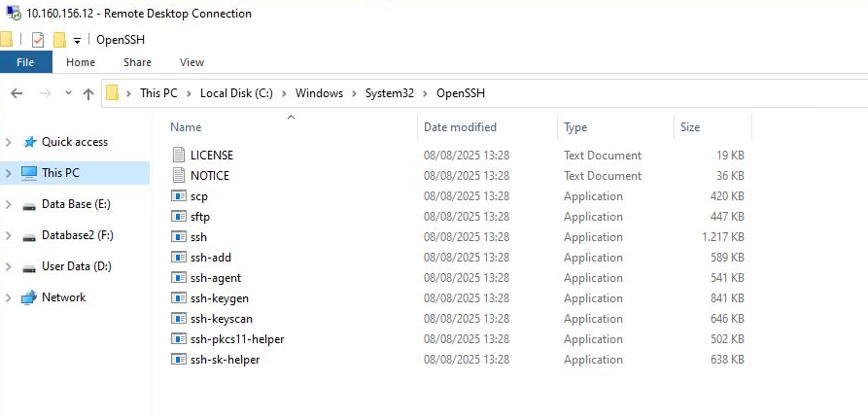Click the 36 KB size of NOTICE

[x=730, y=176]
